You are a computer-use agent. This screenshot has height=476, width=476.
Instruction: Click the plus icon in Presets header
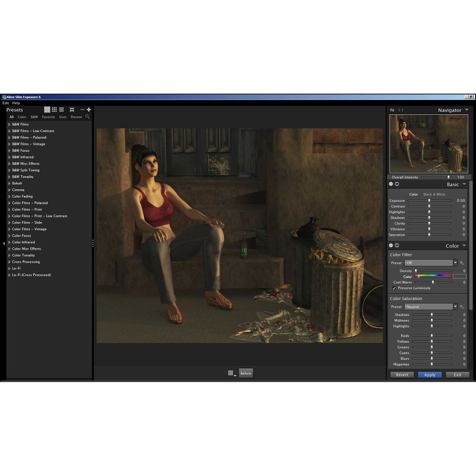click(89, 110)
